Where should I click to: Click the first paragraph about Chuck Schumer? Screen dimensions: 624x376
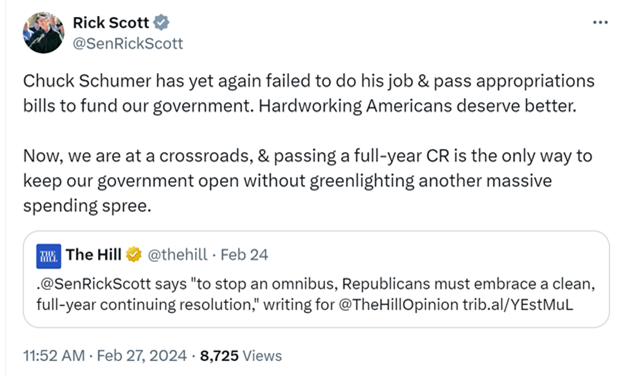[309, 93]
